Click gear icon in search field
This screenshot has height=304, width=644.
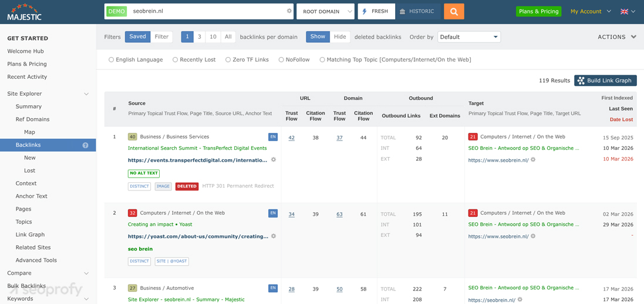point(289,11)
